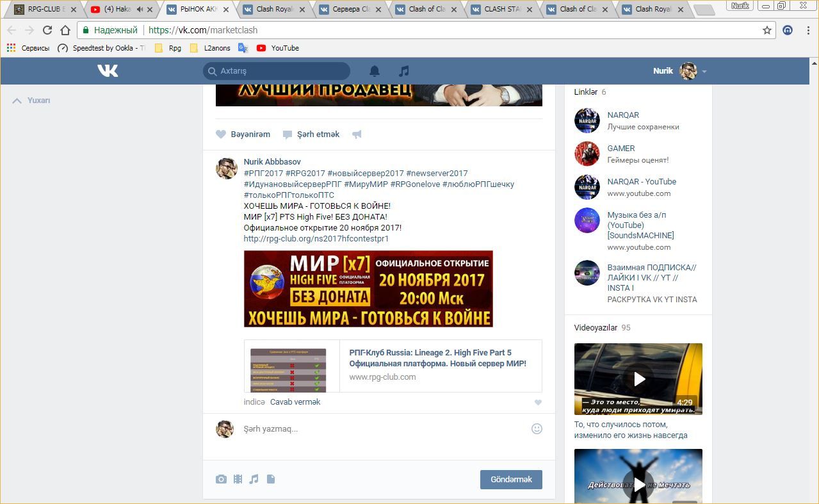Open the #newserver2017 hashtag
Screen dimensions: 819x504
[437, 174]
